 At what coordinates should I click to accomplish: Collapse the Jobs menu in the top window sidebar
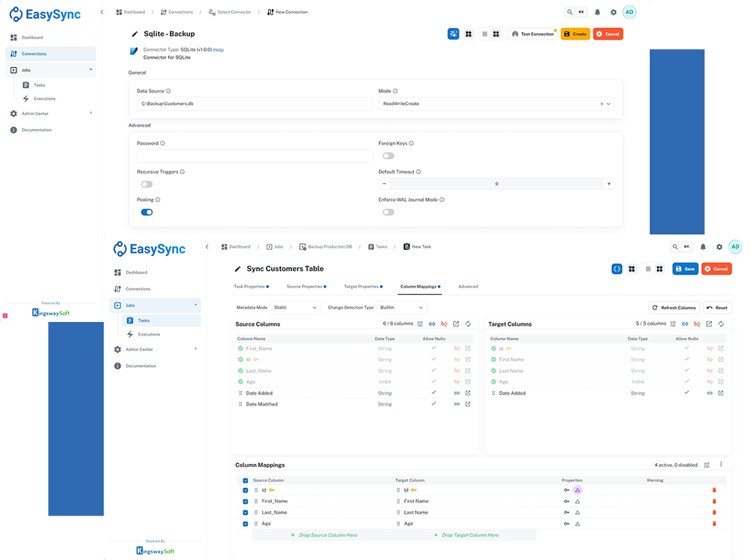[91, 70]
